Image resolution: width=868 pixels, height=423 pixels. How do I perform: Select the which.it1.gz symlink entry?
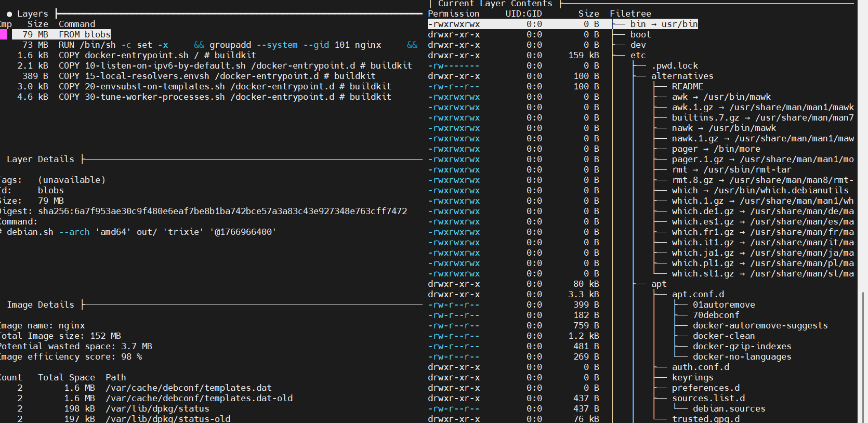[x=763, y=242]
